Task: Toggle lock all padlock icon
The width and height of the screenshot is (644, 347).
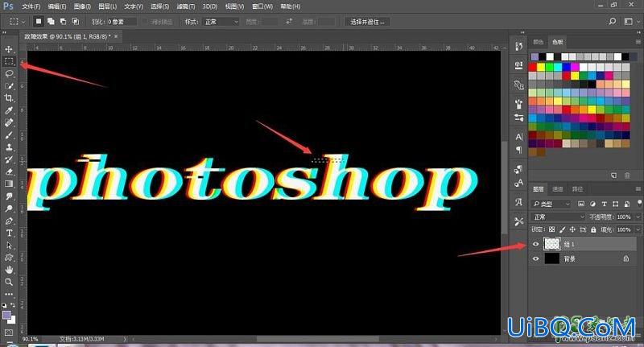Action: 593,229
